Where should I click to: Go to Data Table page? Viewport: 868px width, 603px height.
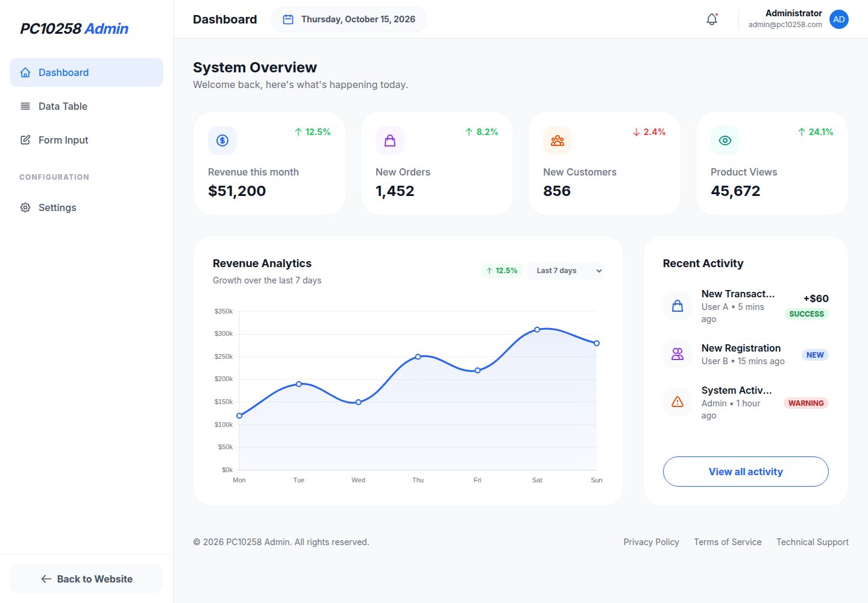click(x=86, y=106)
